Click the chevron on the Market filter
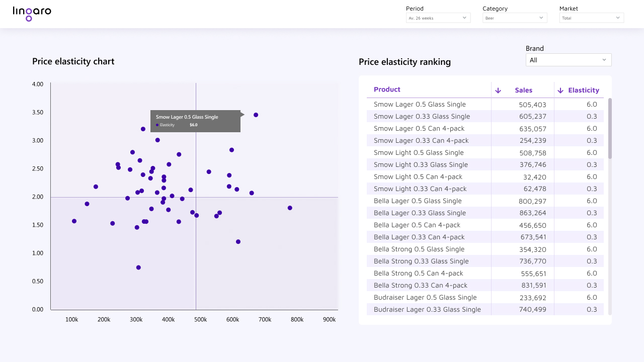 [617, 18]
